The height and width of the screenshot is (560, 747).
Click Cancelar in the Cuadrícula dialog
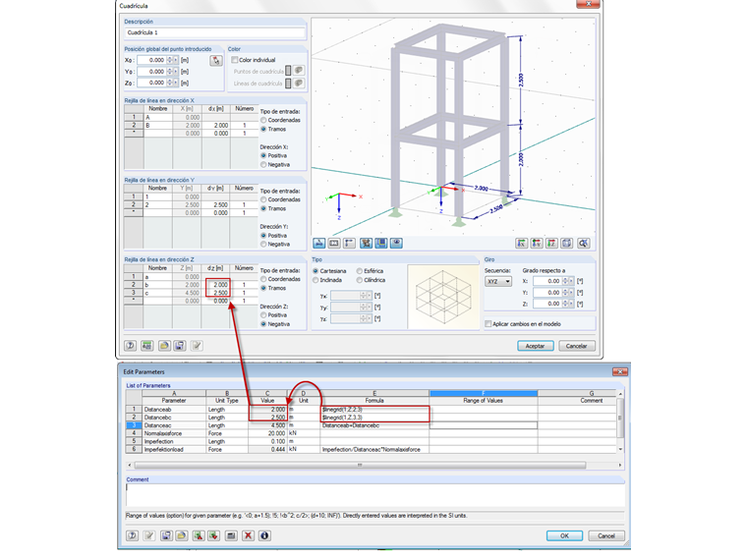pyautogui.click(x=576, y=346)
